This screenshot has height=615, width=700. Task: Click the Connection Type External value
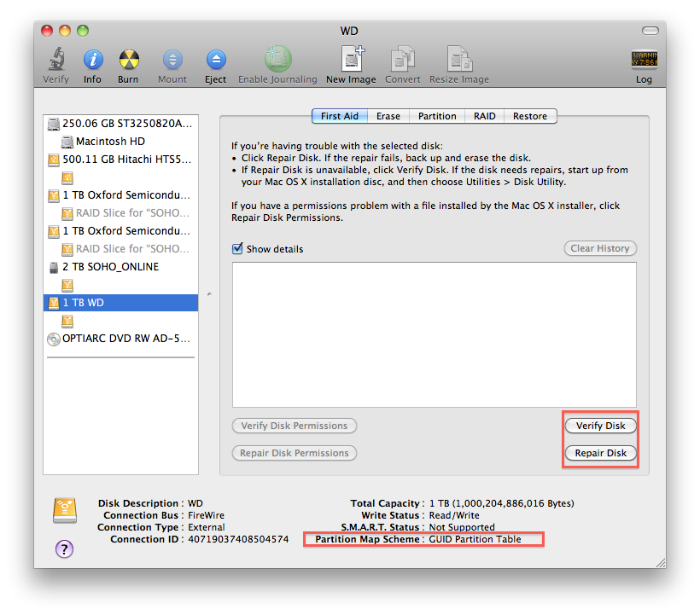[x=207, y=527]
